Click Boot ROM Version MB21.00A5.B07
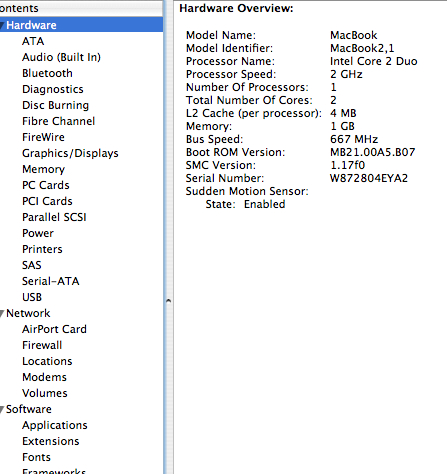 373,152
